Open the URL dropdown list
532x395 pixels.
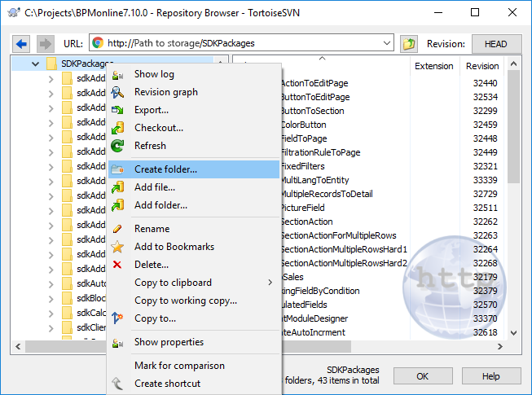[385, 44]
